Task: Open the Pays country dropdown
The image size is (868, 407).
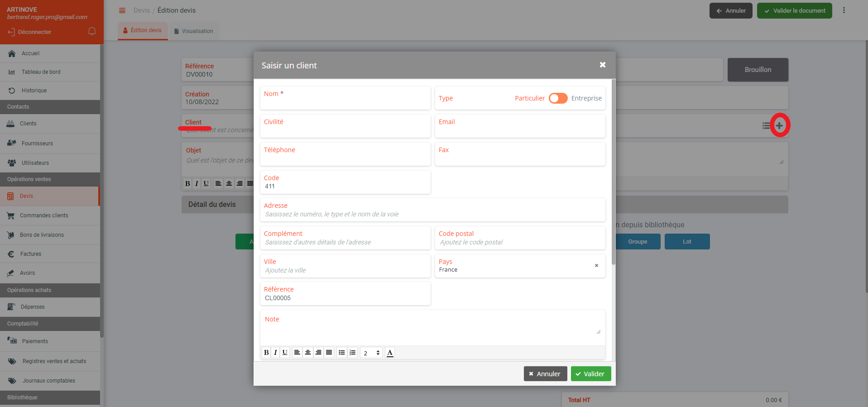Action: coord(512,269)
